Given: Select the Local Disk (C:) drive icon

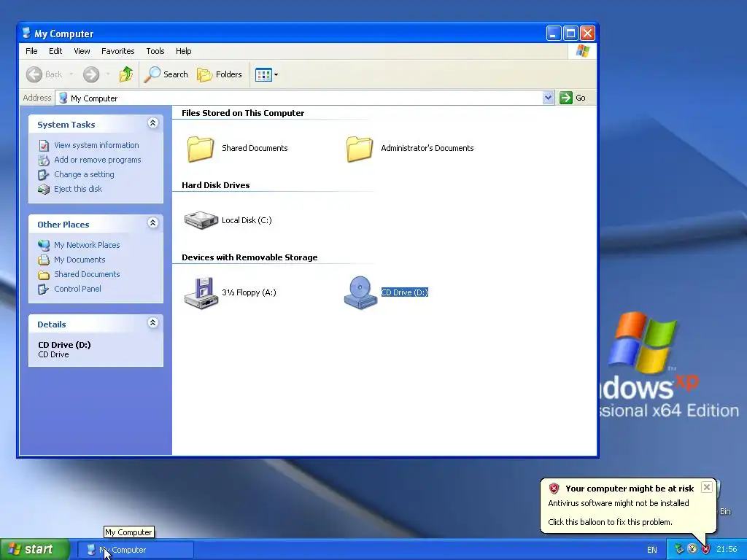Looking at the screenshot, I should 201,220.
